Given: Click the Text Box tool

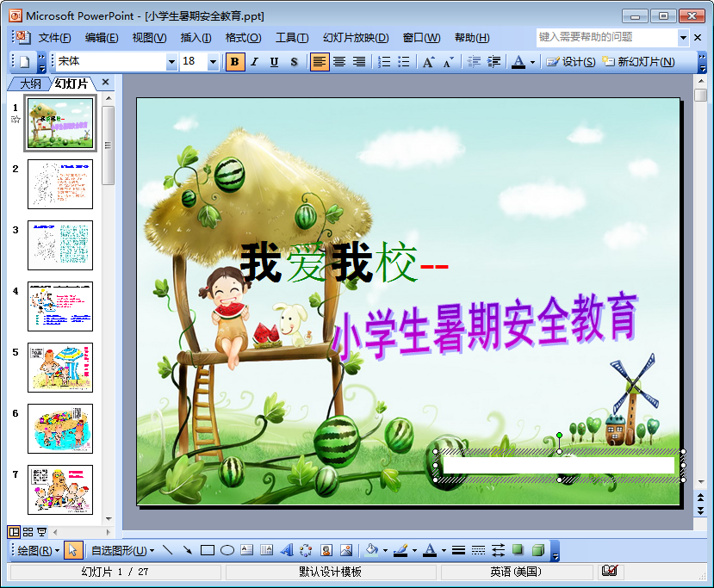Looking at the screenshot, I should (246, 550).
